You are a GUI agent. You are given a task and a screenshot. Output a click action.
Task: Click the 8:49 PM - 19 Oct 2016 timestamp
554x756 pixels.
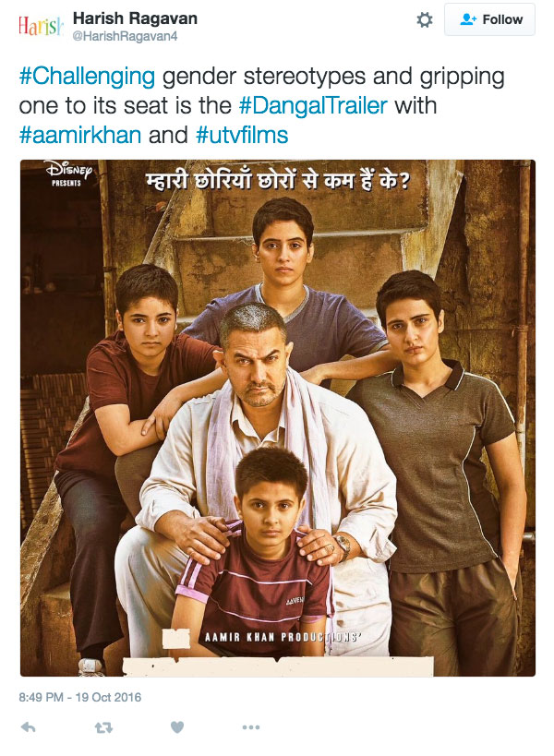80,697
